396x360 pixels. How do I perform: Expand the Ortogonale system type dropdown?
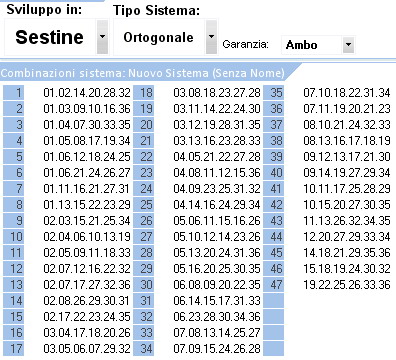[x=211, y=37]
